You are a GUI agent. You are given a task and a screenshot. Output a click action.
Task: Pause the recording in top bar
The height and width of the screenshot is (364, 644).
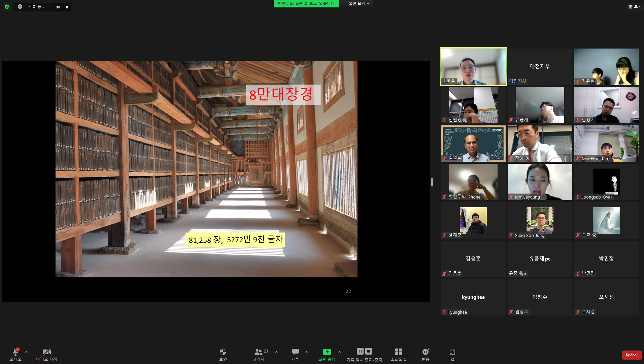(58, 7)
